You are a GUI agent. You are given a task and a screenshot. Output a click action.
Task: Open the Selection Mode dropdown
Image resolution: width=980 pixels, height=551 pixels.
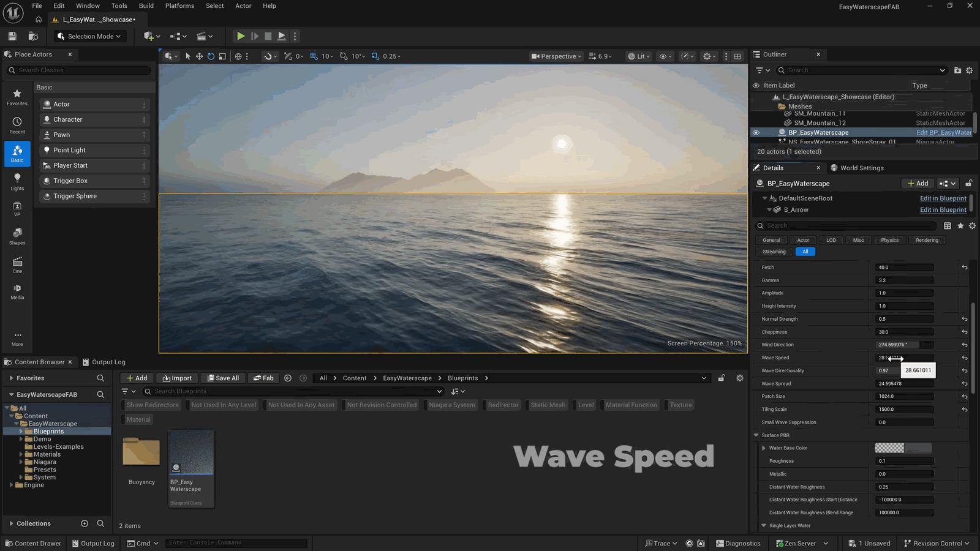pyautogui.click(x=89, y=36)
